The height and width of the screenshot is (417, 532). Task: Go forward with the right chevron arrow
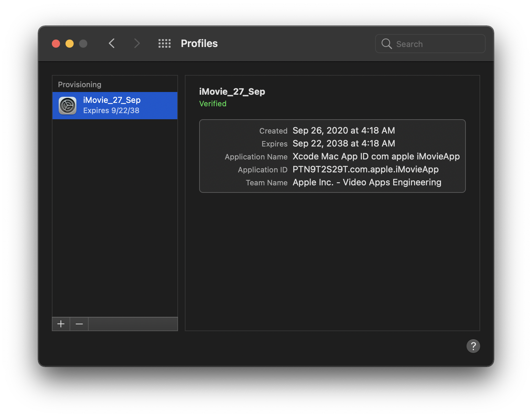(x=137, y=43)
